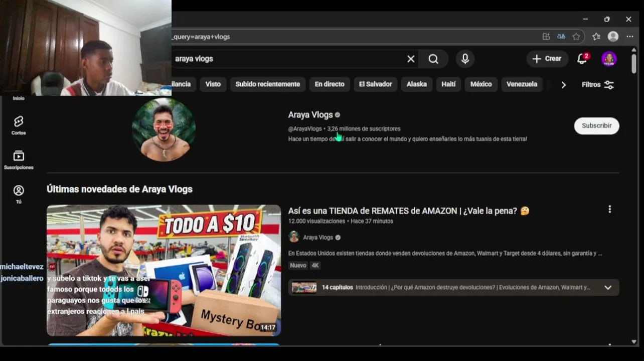Click the @ArayaVlogs handle text

305,129
